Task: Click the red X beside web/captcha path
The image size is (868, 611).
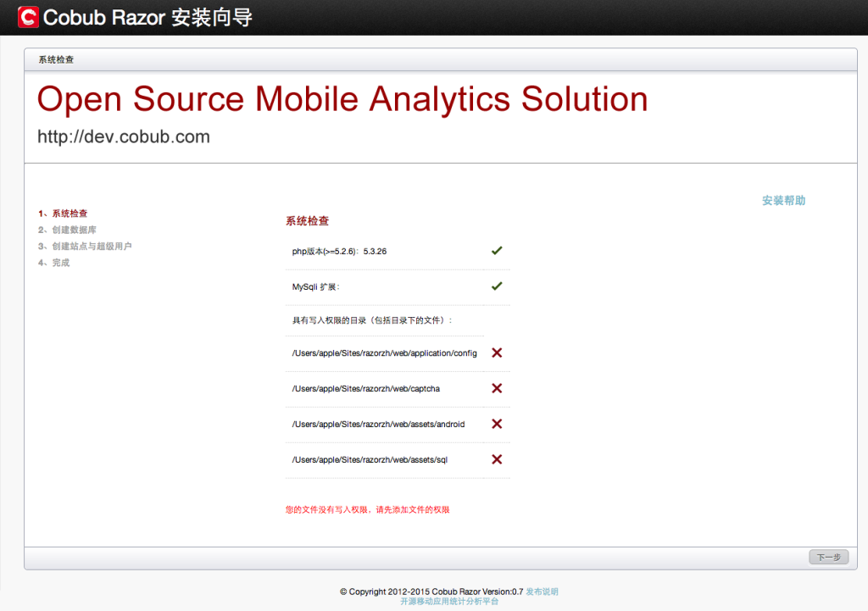Action: click(497, 388)
